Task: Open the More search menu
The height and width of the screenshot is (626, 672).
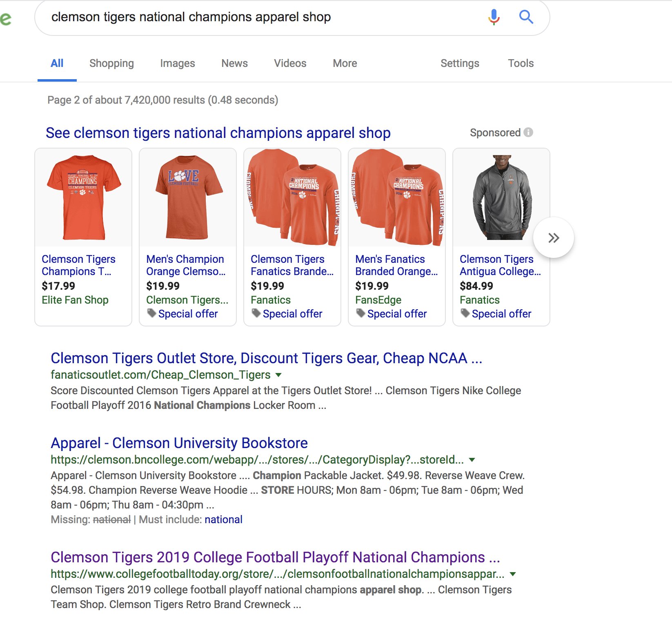Action: [345, 63]
